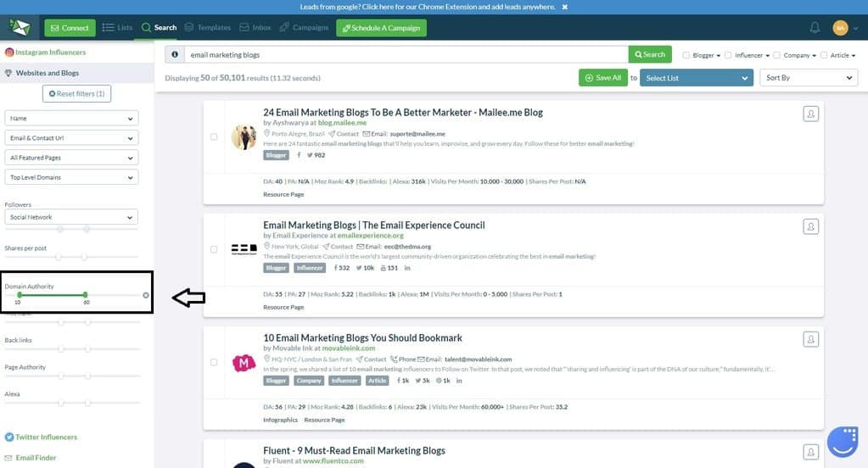Dismiss the Chrome Extension banner

565,7
